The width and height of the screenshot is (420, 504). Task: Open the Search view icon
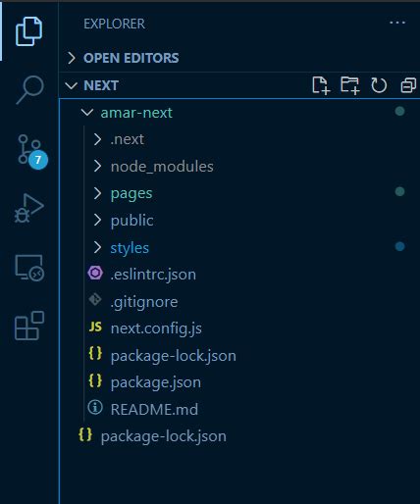[29, 89]
